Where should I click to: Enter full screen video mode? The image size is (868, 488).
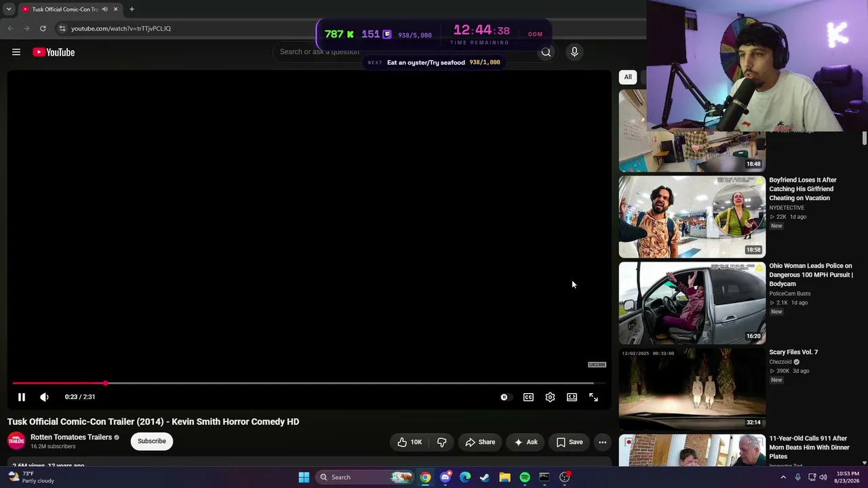(x=593, y=397)
